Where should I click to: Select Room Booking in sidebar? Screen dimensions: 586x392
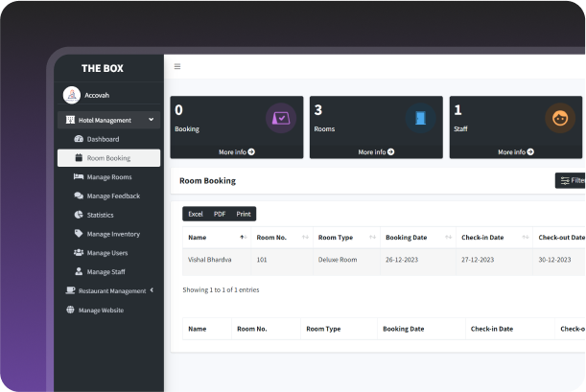pyautogui.click(x=107, y=158)
